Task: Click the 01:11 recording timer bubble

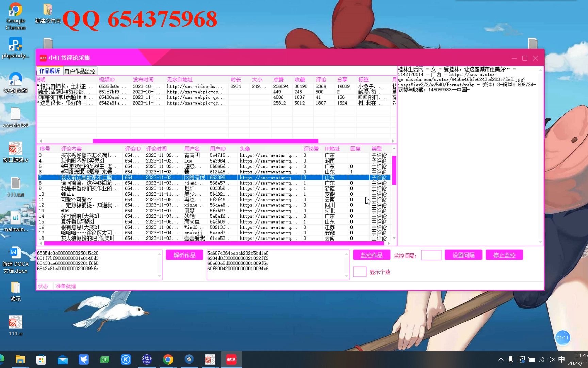Action: [562, 338]
